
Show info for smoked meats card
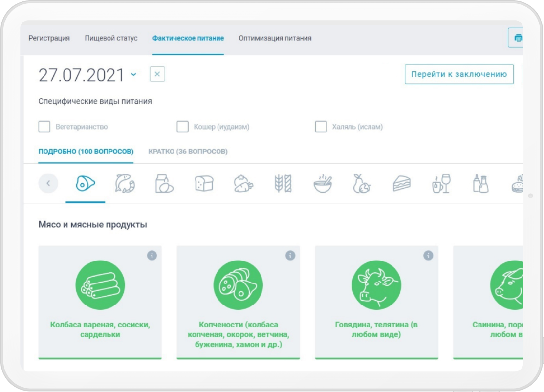[x=290, y=256]
